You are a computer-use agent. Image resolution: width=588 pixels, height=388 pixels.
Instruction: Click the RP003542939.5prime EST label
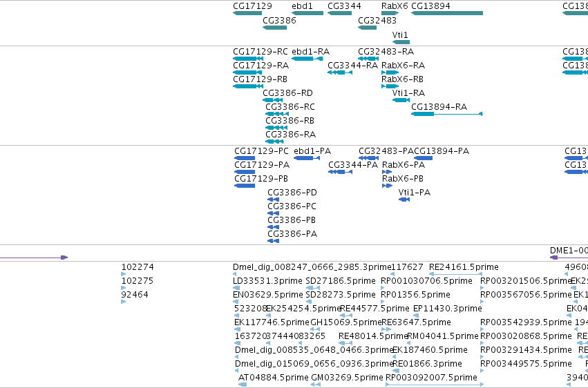pyautogui.click(x=526, y=323)
